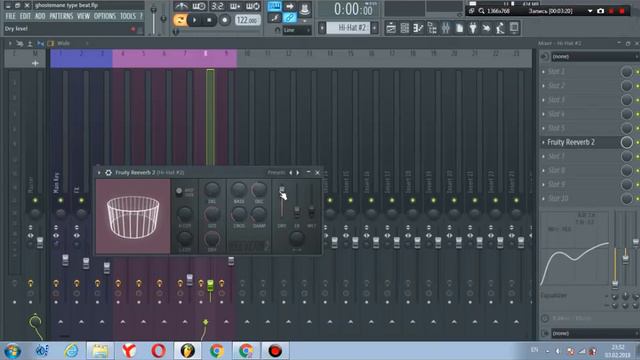
Task: Open Slot 8 options arrow
Action: click(543, 171)
